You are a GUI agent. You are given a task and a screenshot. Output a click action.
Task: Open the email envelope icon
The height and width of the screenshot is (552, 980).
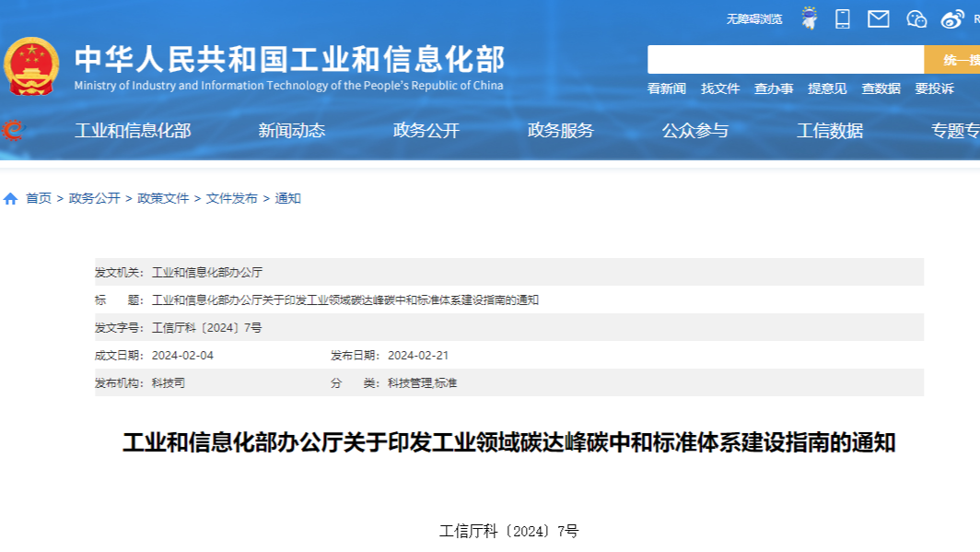878,18
